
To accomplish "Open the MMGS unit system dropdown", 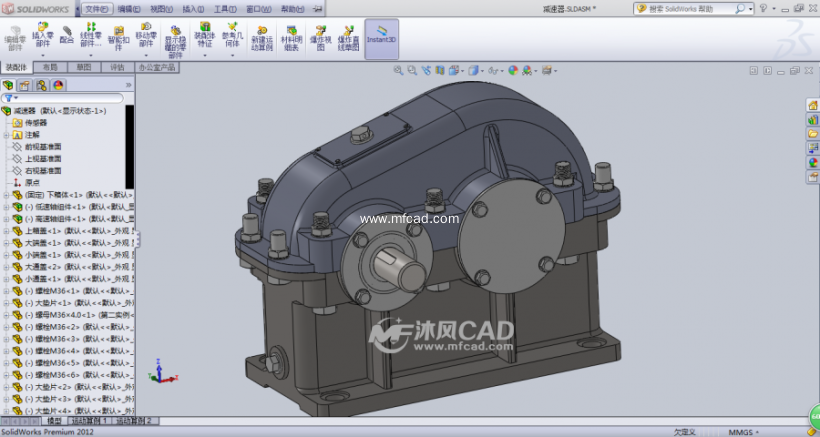I will pyautogui.click(x=745, y=432).
